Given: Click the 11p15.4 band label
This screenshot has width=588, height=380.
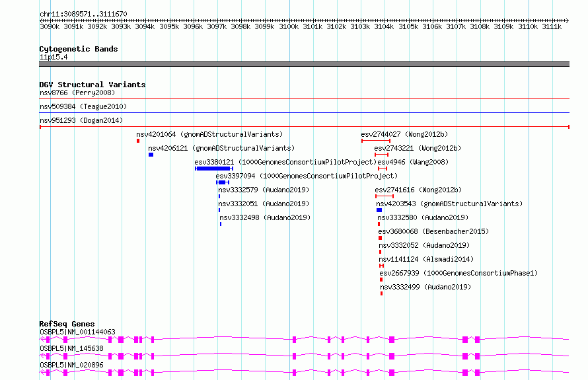Looking at the screenshot, I should coord(54,57).
